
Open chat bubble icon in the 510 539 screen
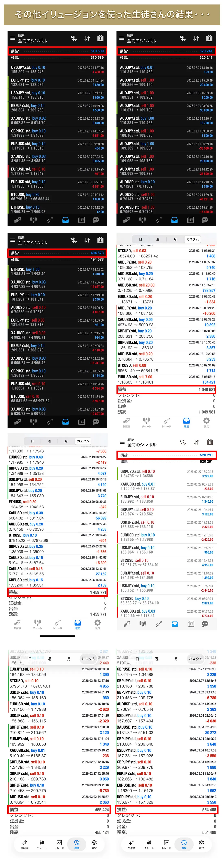(96, 220)
